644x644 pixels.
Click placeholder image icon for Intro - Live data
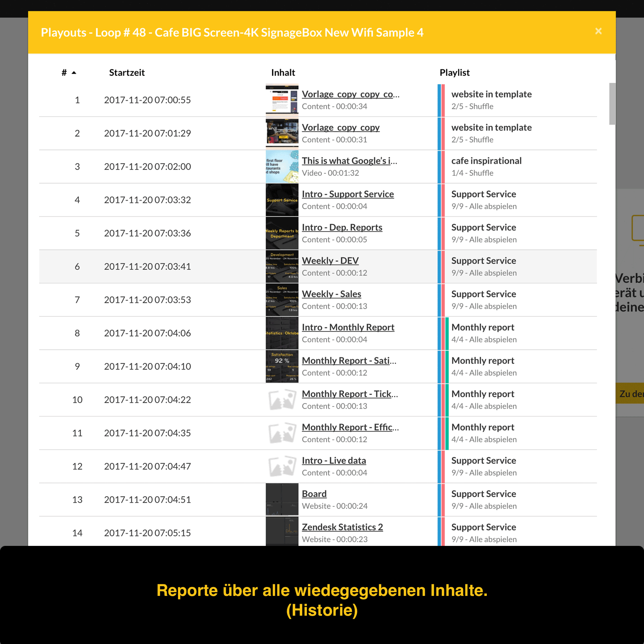coord(282,466)
